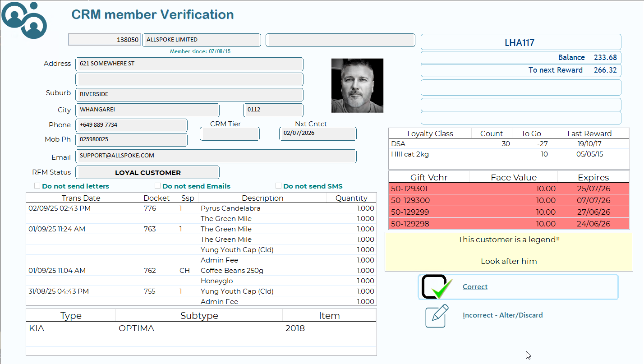Click the Loyalty Class column header
Image resolution: width=644 pixels, height=364 pixels.
[x=430, y=134]
